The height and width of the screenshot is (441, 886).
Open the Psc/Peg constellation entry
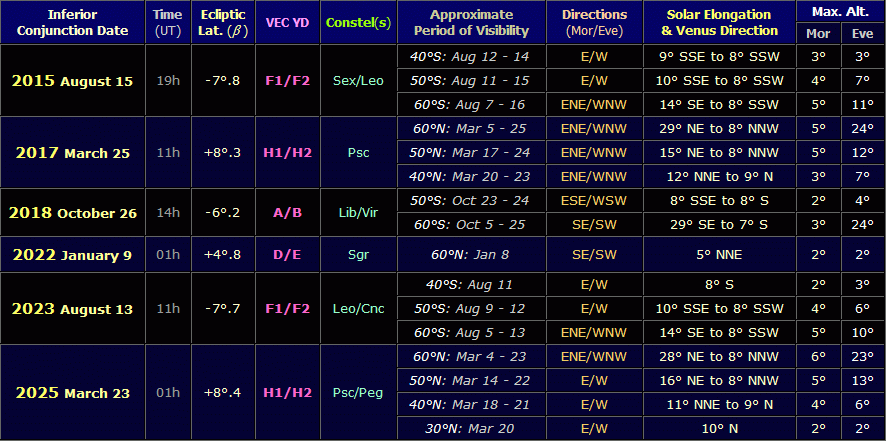(x=358, y=393)
